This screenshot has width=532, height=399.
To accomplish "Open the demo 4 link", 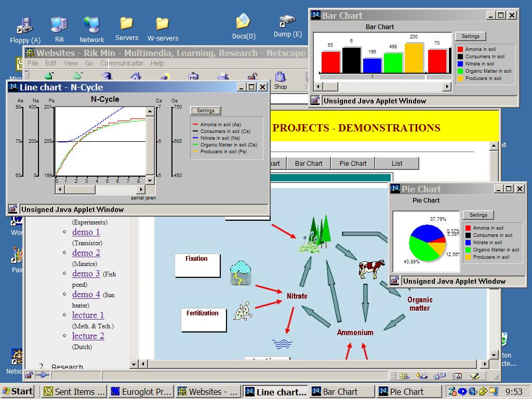I will click(86, 294).
